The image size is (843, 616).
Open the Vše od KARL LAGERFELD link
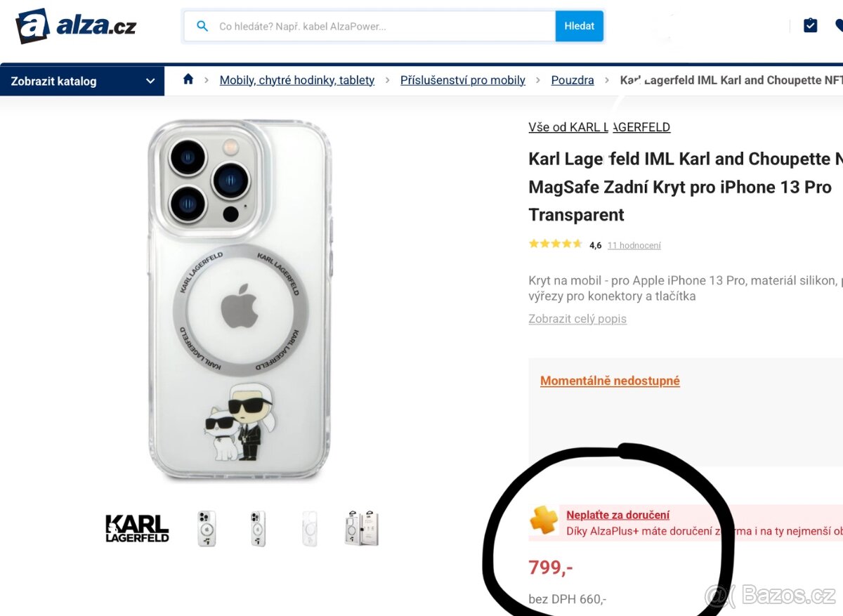(x=599, y=127)
